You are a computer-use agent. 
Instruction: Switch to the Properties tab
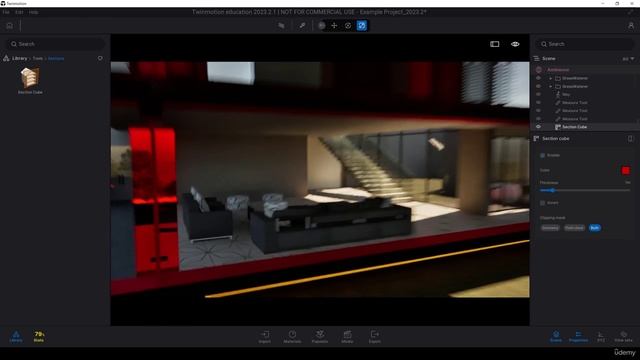point(578,336)
